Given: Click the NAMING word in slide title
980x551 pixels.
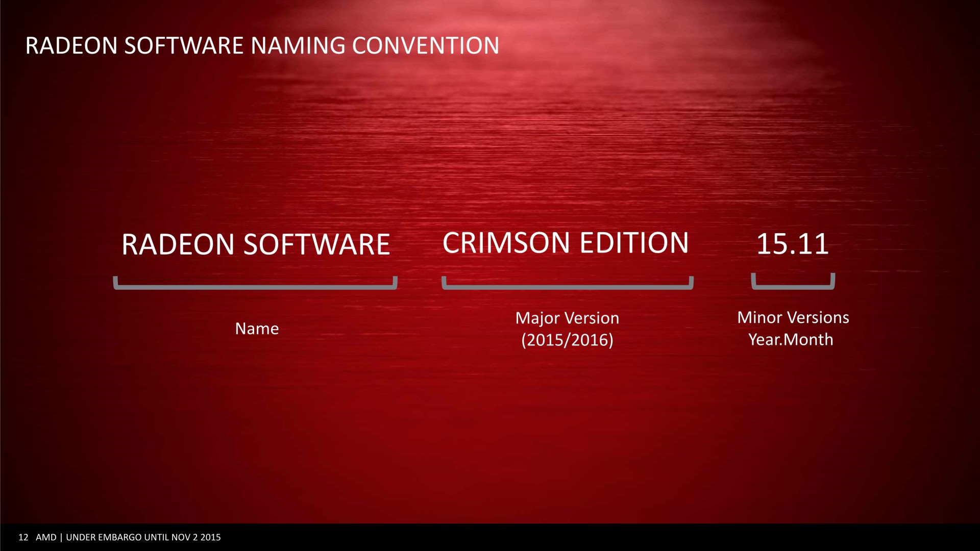Looking at the screenshot, I should [298, 45].
